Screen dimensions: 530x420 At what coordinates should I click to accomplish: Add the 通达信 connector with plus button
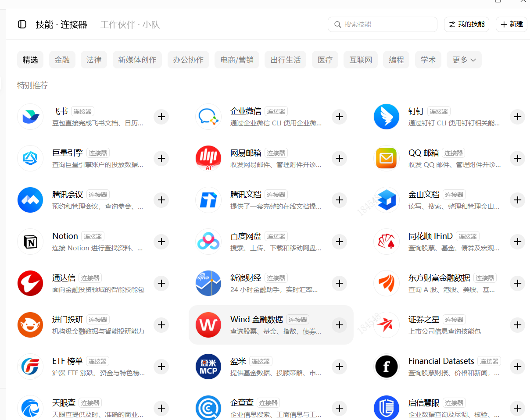[161, 283]
